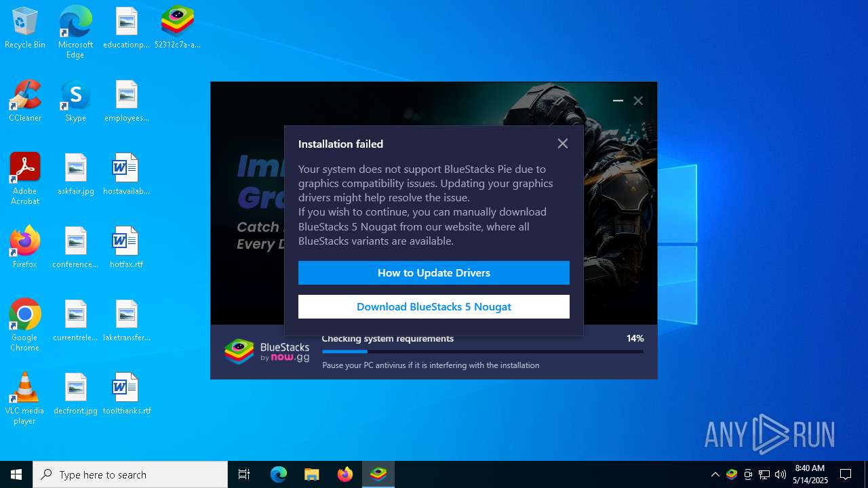
Task: Open the Windows Start menu
Action: click(16, 474)
